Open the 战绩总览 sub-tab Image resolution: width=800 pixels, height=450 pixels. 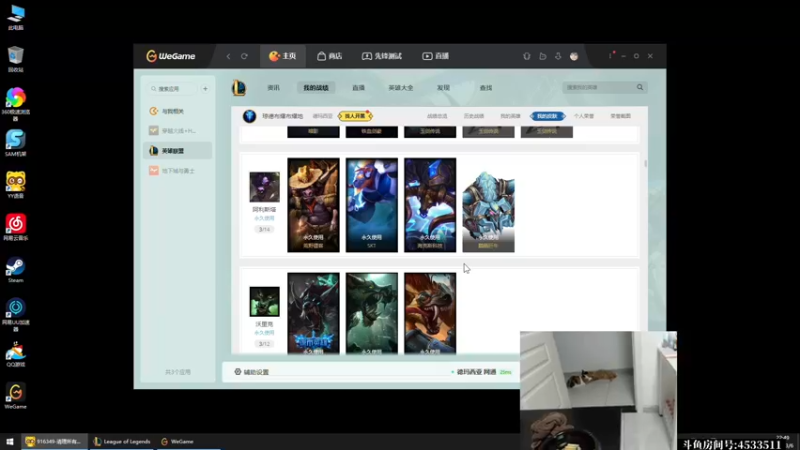437,116
